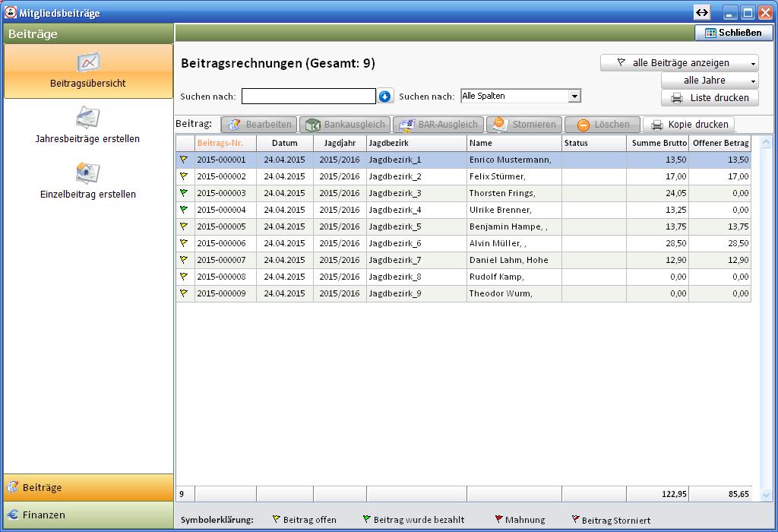The width and height of the screenshot is (778, 532).
Task: Open the Alle Spalten combo box
Action: tap(574, 97)
